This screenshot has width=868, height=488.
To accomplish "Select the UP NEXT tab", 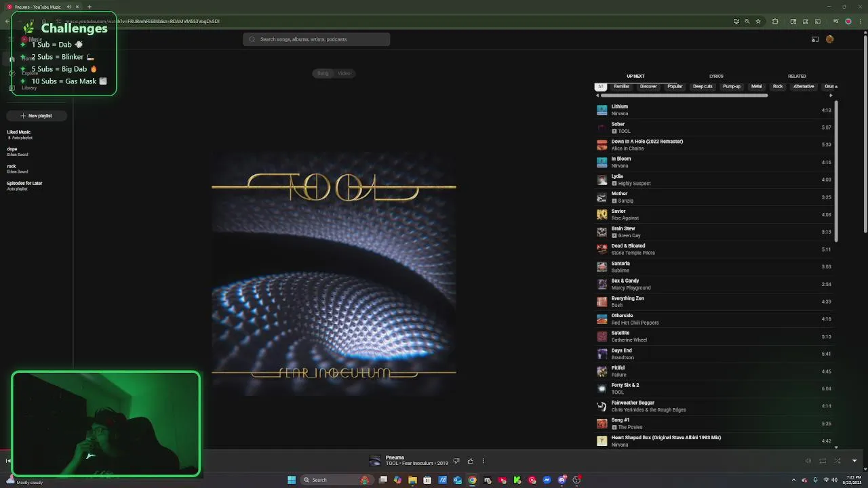I will pos(635,77).
